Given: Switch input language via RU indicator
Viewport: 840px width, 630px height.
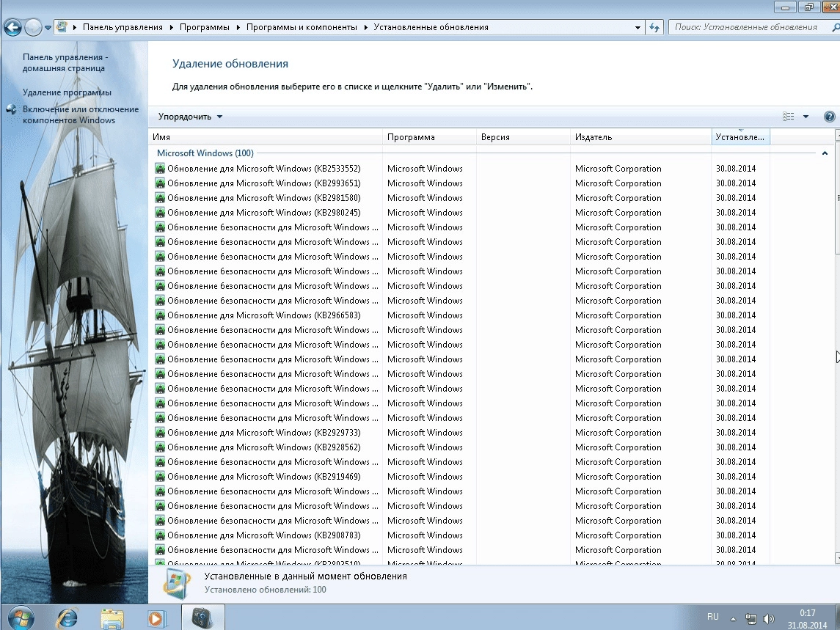Looking at the screenshot, I should pyautogui.click(x=712, y=617).
